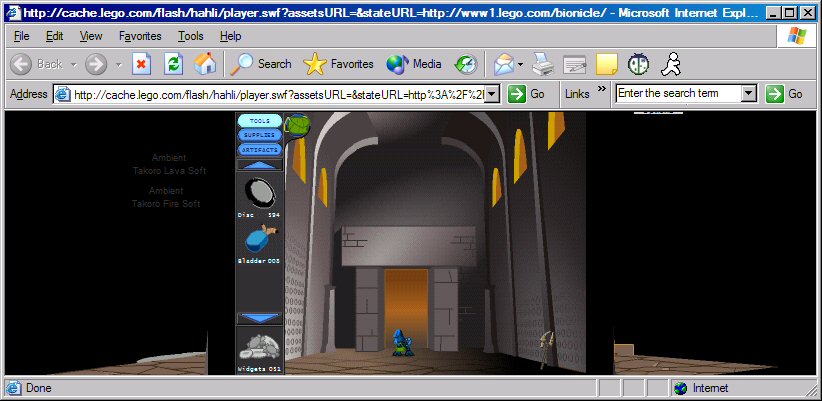Expand the Links toolbar chevron
Screen dimensions: 822x401
601,88
